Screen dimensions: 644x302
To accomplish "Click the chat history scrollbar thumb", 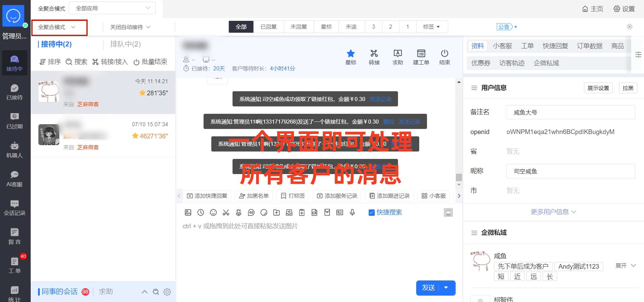I will (459, 177).
